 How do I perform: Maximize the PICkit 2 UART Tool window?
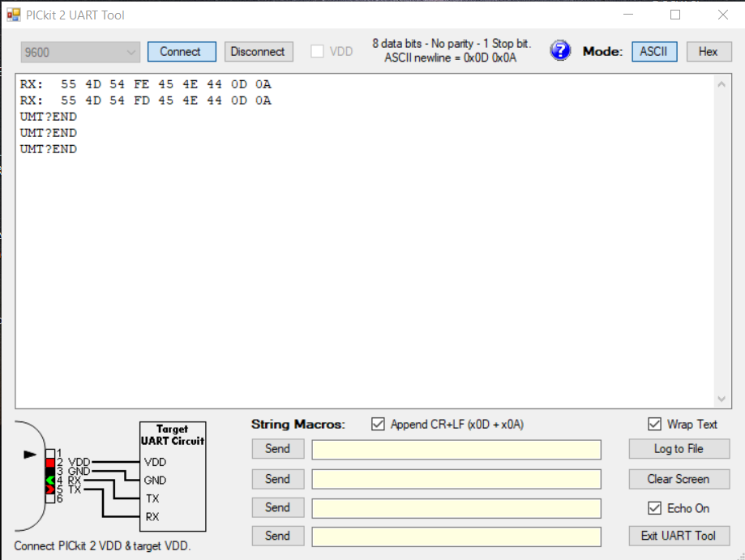[675, 15]
